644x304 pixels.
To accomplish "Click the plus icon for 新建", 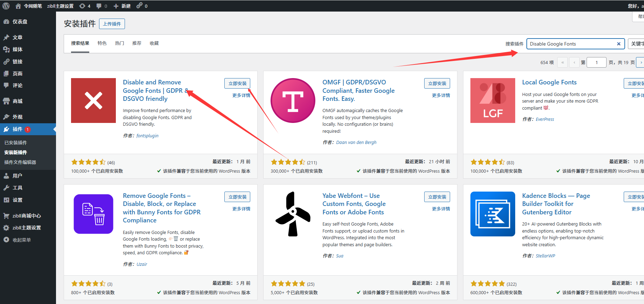I will point(116,6).
